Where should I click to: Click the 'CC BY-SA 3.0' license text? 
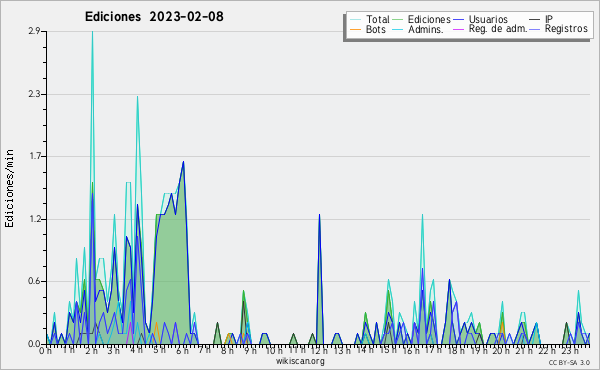[569, 362]
